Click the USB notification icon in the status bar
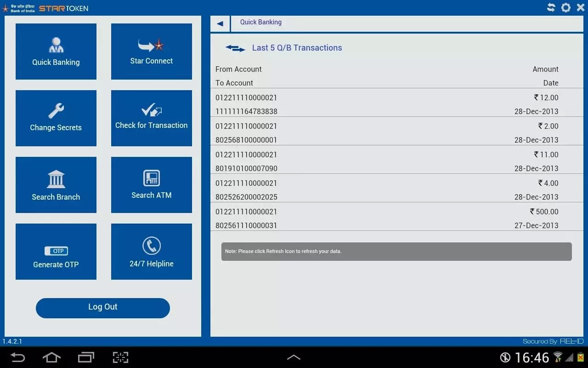This screenshot has height=368, width=588. coord(505,357)
